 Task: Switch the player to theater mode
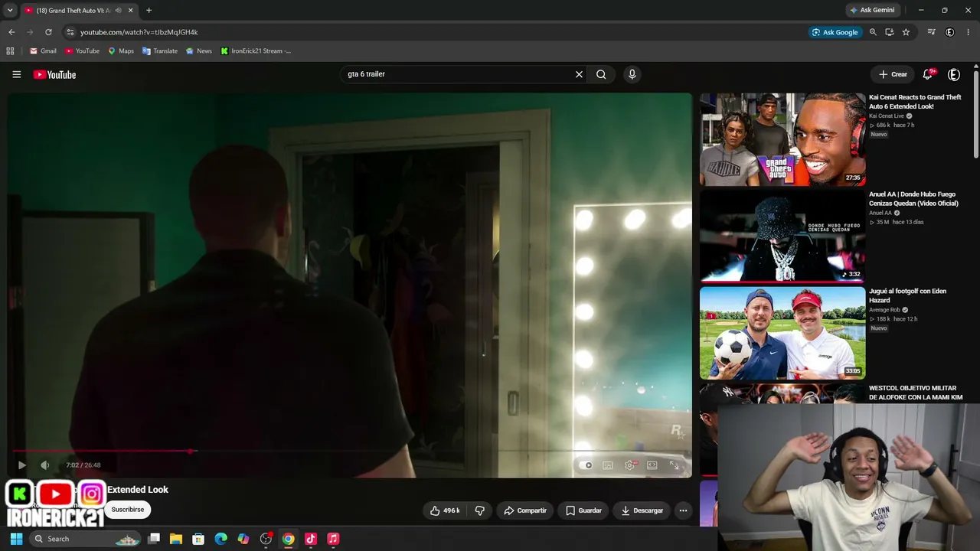pyautogui.click(x=652, y=465)
